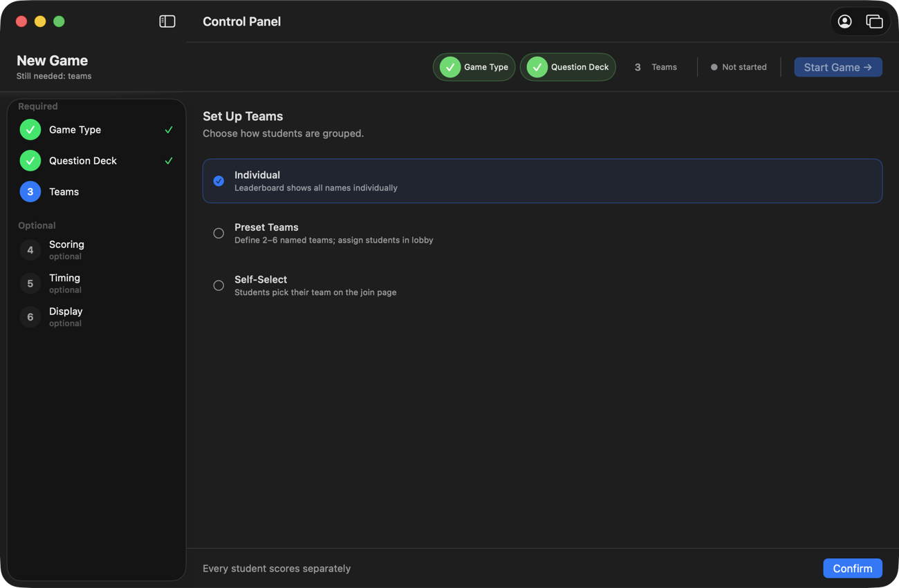Click the green tick right of Question Deck row
The image size is (899, 588).
(x=169, y=161)
